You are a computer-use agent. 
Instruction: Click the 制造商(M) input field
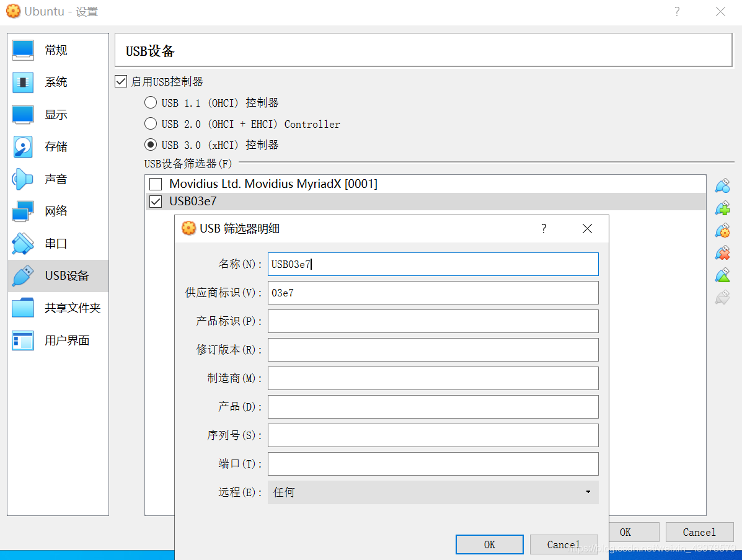click(433, 378)
